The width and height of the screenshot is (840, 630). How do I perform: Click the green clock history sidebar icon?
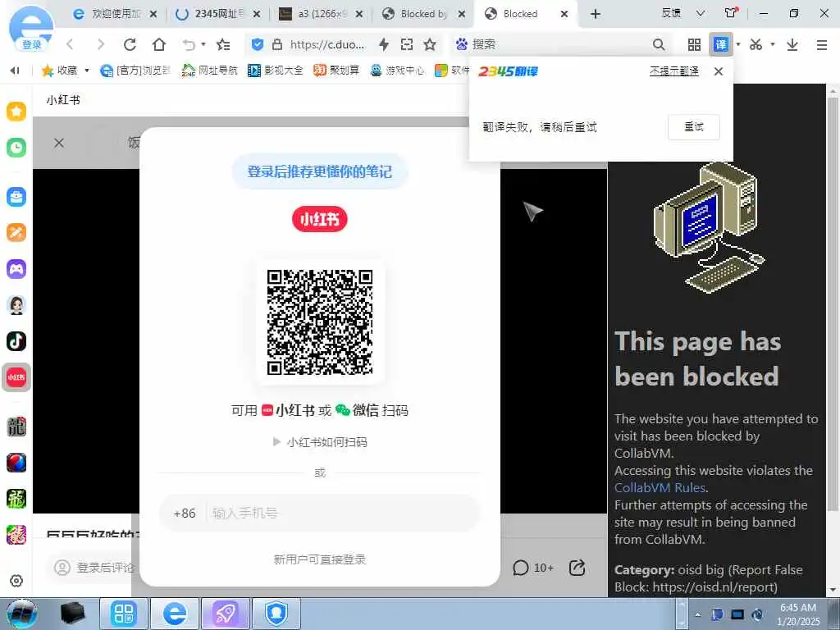(16, 148)
